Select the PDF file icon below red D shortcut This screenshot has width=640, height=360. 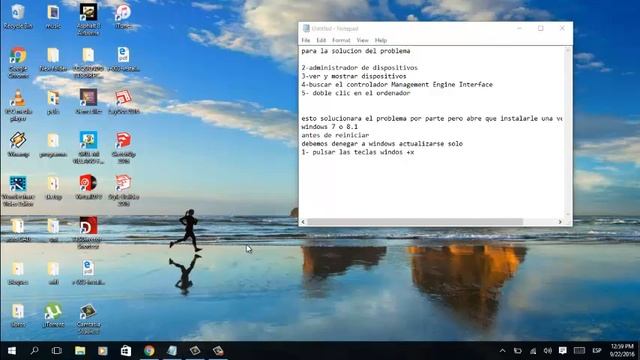88,273
